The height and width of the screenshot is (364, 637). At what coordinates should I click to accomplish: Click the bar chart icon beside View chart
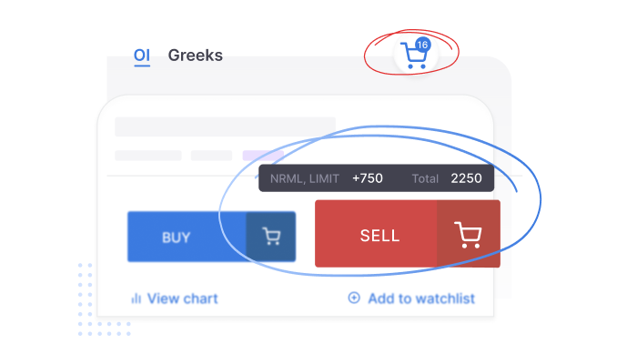click(136, 298)
